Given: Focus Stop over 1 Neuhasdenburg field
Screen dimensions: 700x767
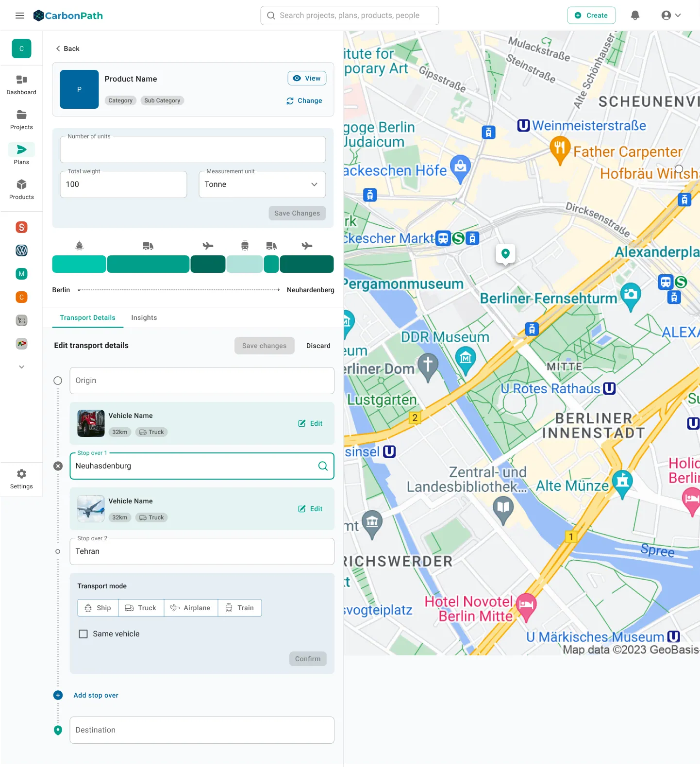Looking at the screenshot, I should [202, 466].
